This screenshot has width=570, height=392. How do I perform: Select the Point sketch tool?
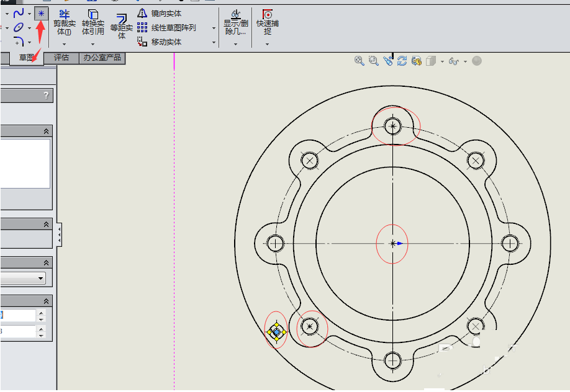[x=41, y=14]
